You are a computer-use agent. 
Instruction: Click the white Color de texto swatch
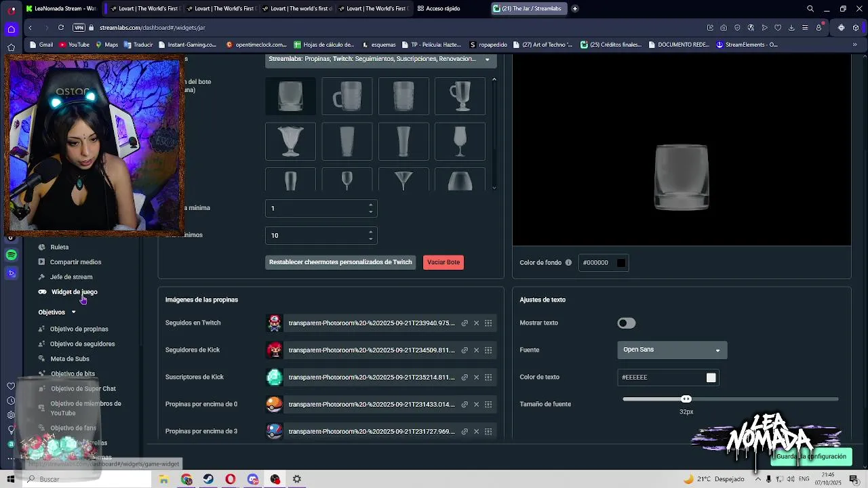(x=711, y=378)
